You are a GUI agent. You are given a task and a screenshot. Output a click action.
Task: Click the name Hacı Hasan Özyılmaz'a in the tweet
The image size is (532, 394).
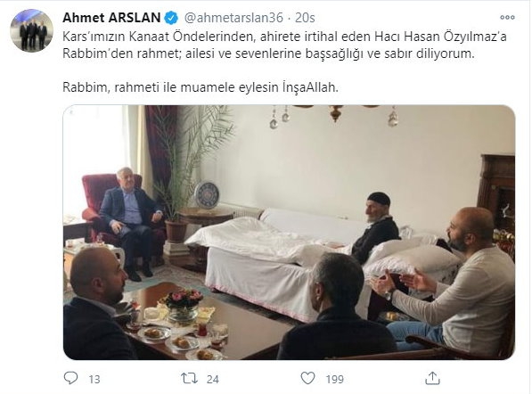click(x=440, y=37)
